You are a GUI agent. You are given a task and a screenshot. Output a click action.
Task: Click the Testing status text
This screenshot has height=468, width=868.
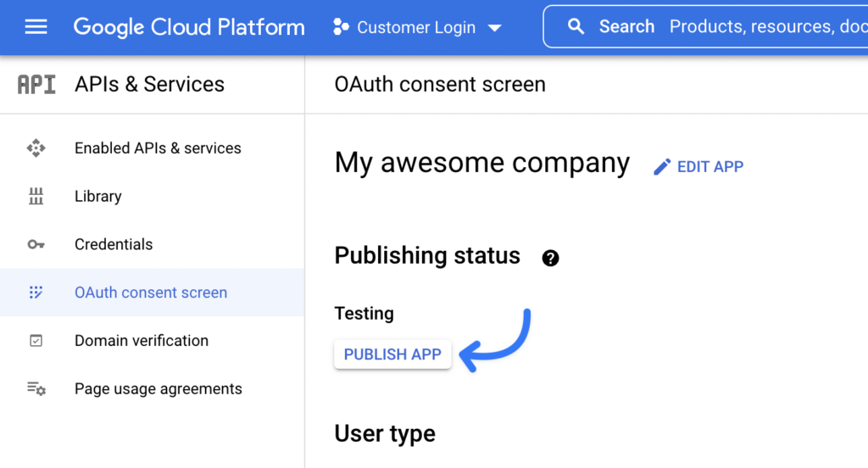[x=364, y=314]
